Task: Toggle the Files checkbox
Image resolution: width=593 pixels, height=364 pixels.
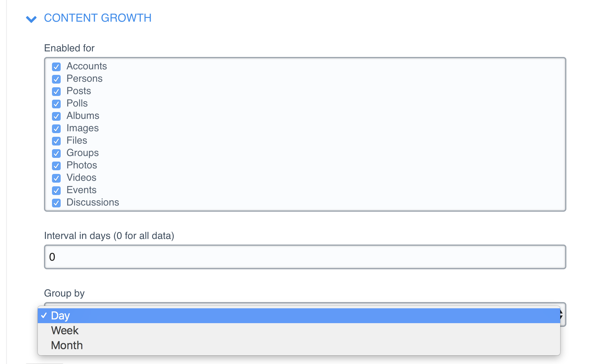Action: pos(56,141)
